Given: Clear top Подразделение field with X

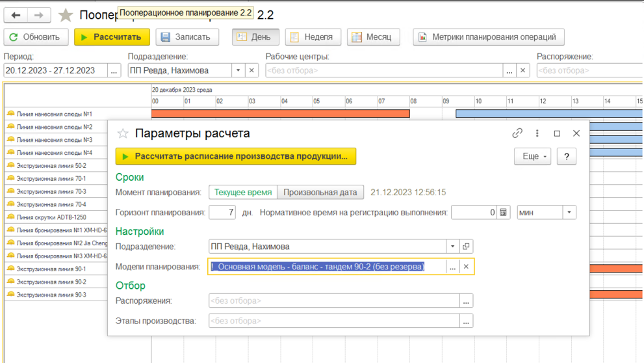Looking at the screenshot, I should point(251,70).
